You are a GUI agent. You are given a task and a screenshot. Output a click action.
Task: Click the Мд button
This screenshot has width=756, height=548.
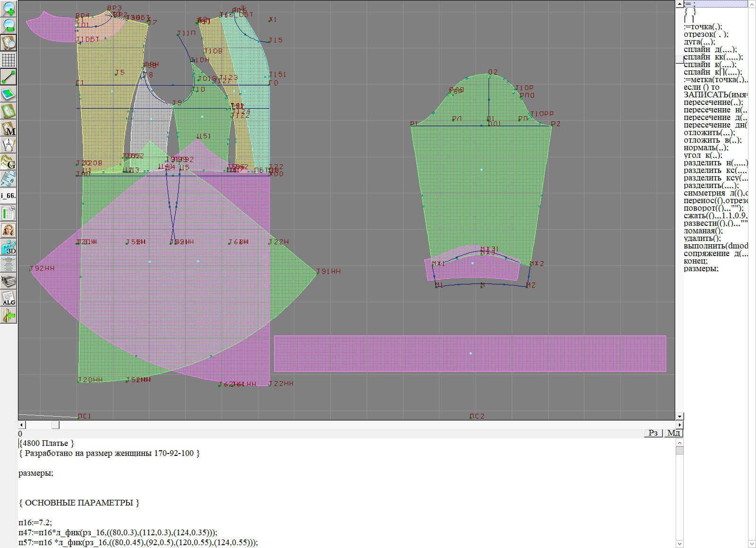point(673,433)
